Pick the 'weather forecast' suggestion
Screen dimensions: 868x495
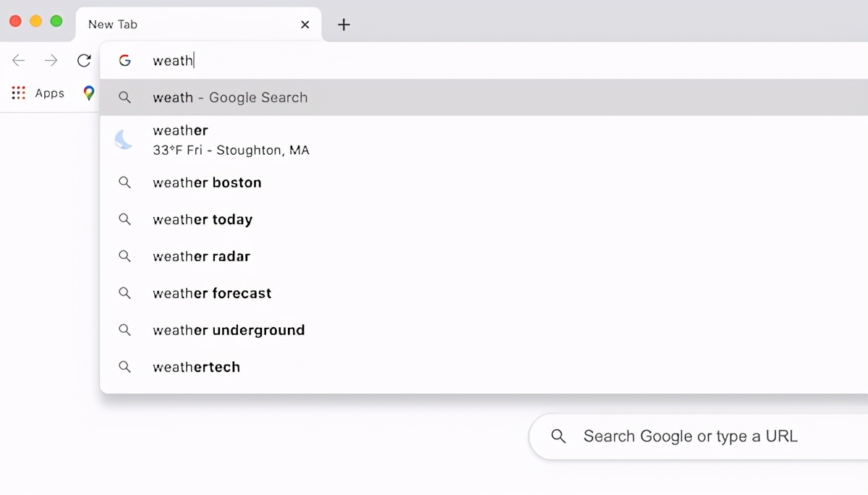[x=212, y=294]
